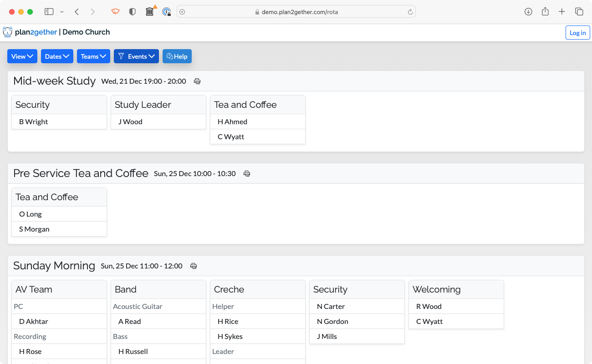Image resolution: width=592 pixels, height=364 pixels.
Task: Print the Pre Service Tea and Coffee rota
Action: 247,174
